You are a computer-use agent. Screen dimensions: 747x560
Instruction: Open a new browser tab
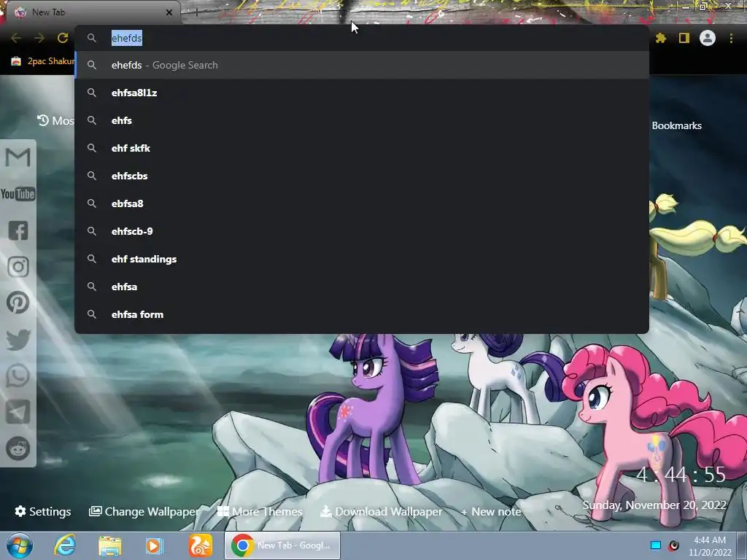click(197, 13)
